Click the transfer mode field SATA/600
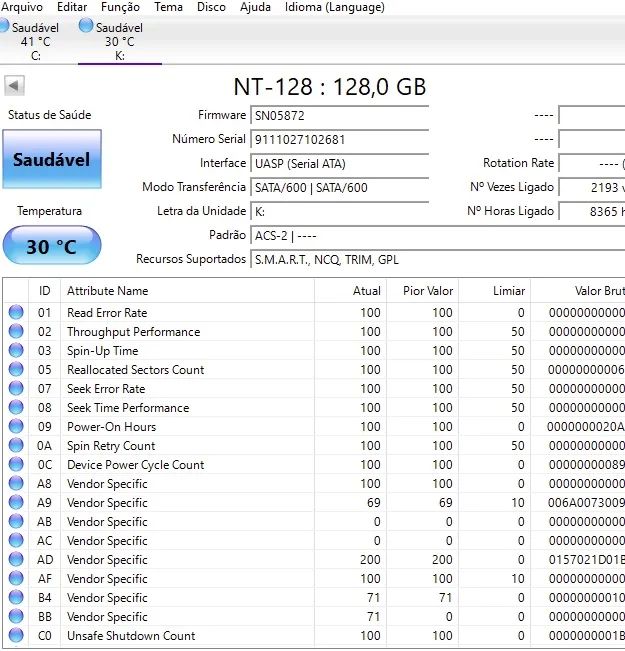The height and width of the screenshot is (651, 625). coord(339,188)
